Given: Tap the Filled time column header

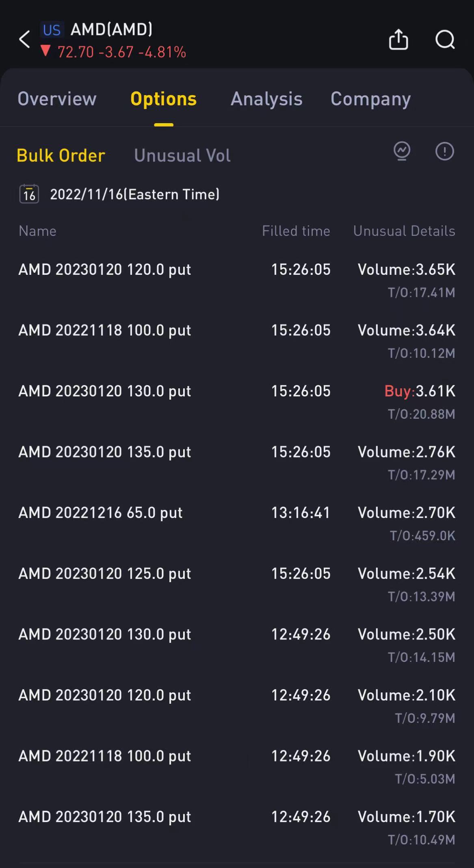Looking at the screenshot, I should click(x=296, y=231).
